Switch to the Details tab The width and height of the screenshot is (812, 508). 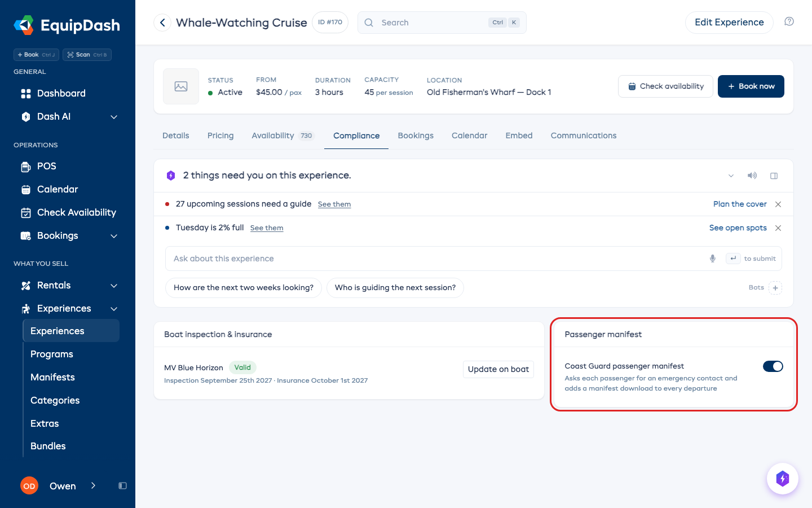(176, 135)
